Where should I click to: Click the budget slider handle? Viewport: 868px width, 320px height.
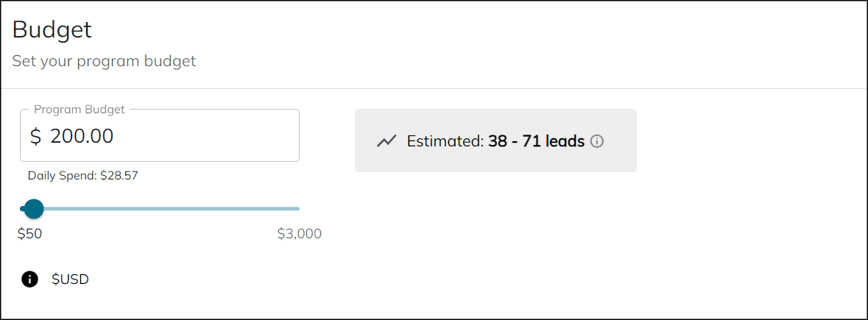point(34,209)
